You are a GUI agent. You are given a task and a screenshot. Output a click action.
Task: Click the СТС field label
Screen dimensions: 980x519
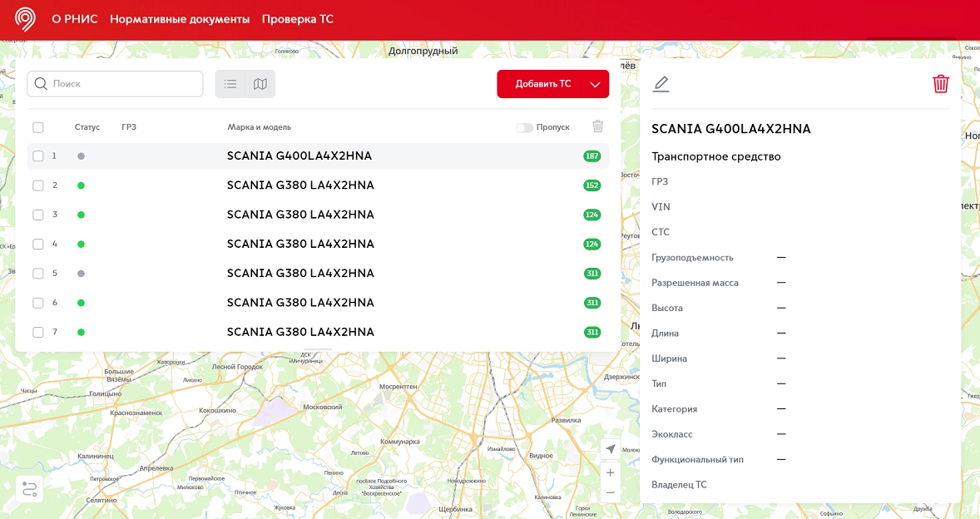(661, 232)
